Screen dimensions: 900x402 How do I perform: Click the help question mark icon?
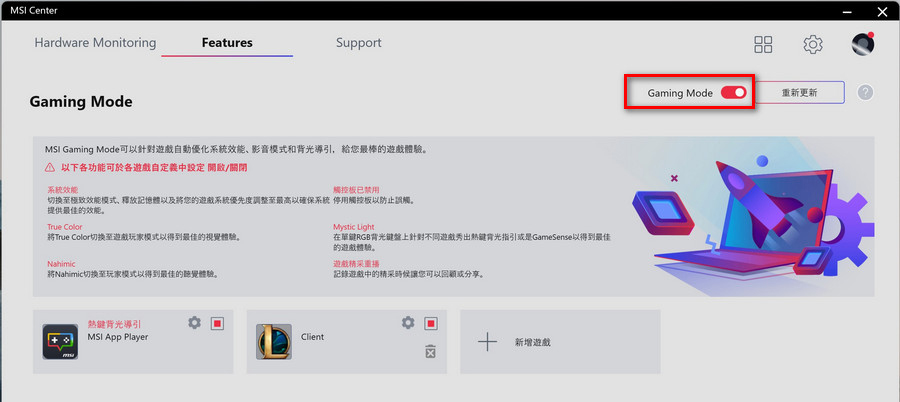866,92
